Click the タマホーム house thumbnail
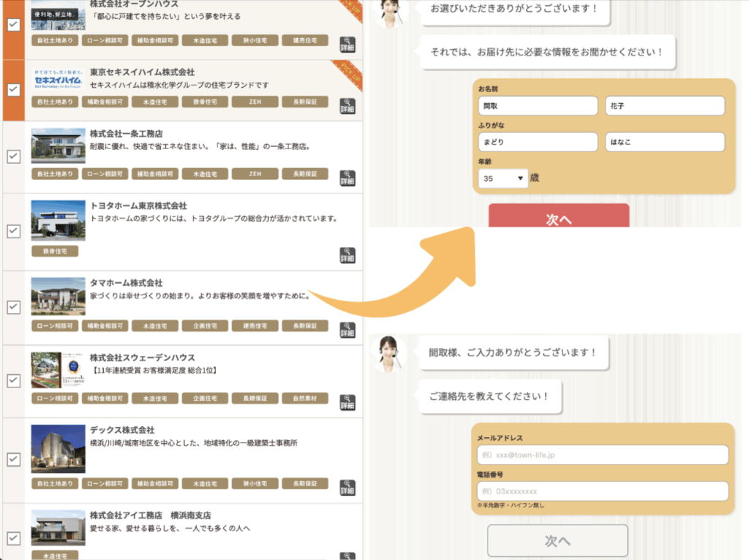 click(59, 296)
